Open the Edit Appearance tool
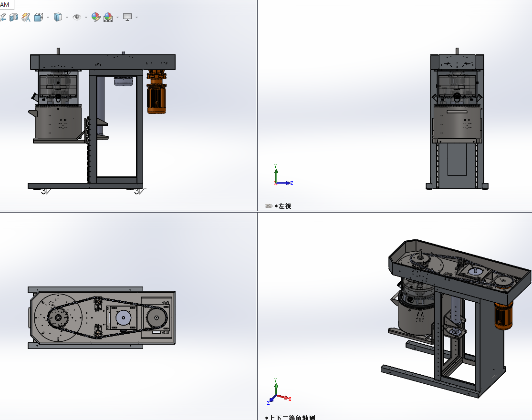Viewport: 532px width, 420px height. [96, 17]
